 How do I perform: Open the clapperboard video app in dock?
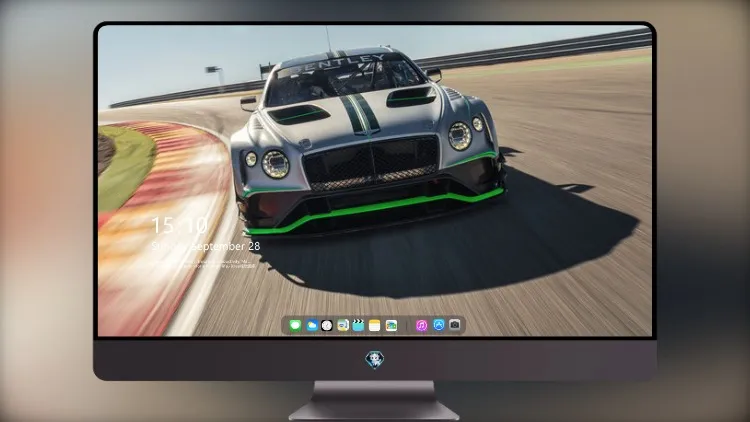pyautogui.click(x=358, y=325)
